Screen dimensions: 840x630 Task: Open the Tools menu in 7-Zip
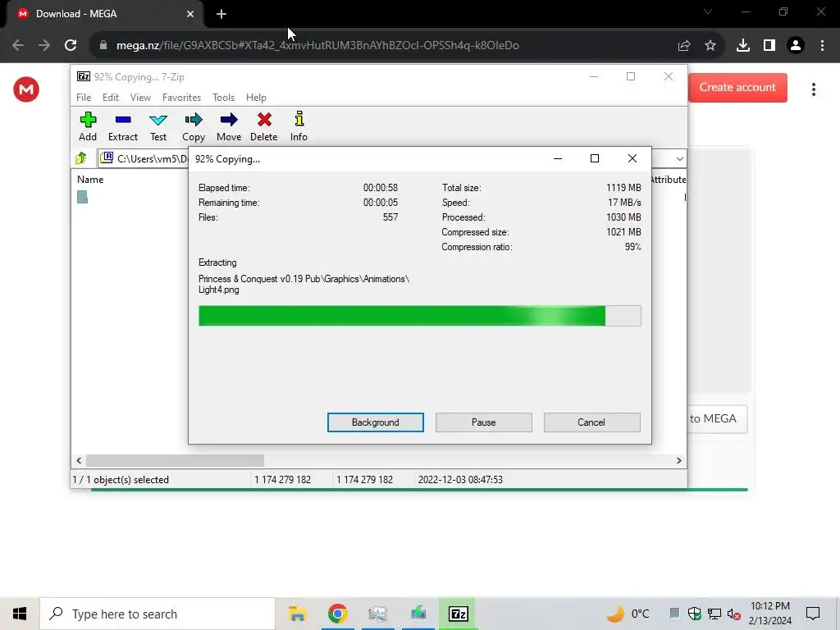point(223,98)
